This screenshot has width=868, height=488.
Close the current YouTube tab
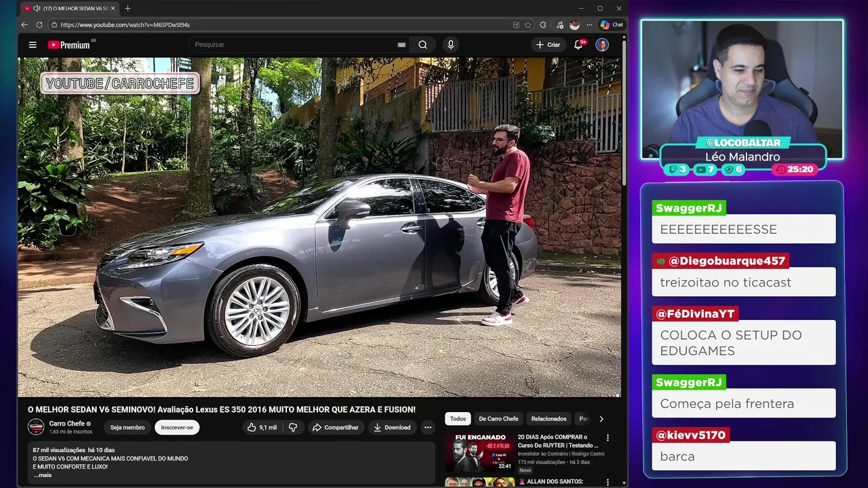(115, 8)
